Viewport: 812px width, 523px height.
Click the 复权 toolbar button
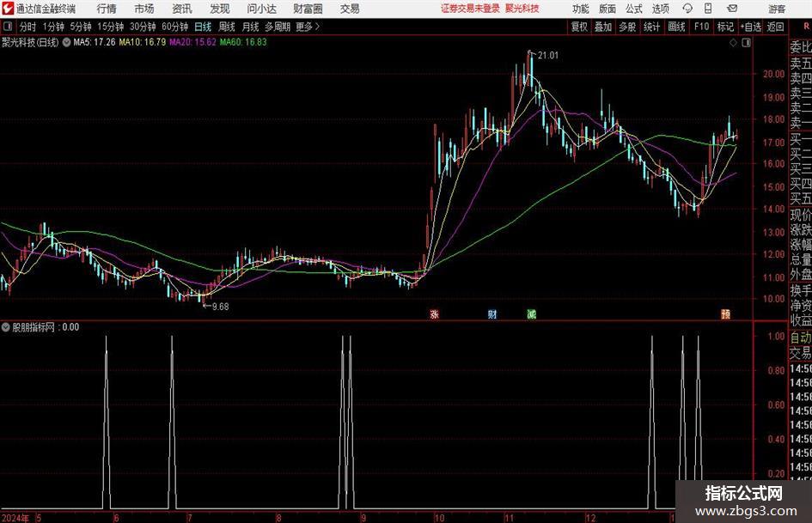click(x=579, y=27)
